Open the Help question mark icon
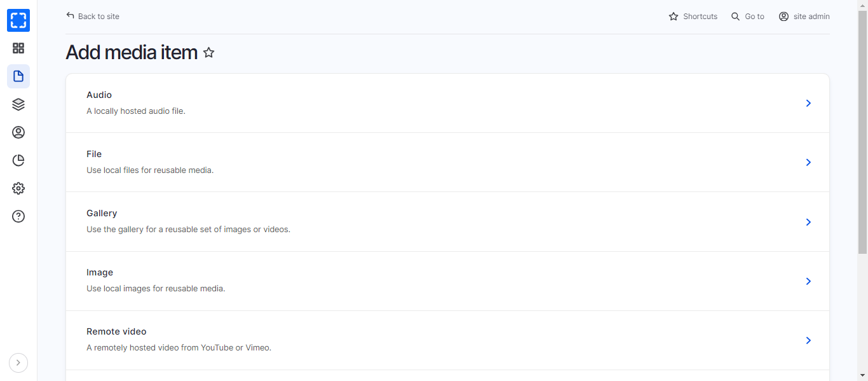 pos(18,216)
